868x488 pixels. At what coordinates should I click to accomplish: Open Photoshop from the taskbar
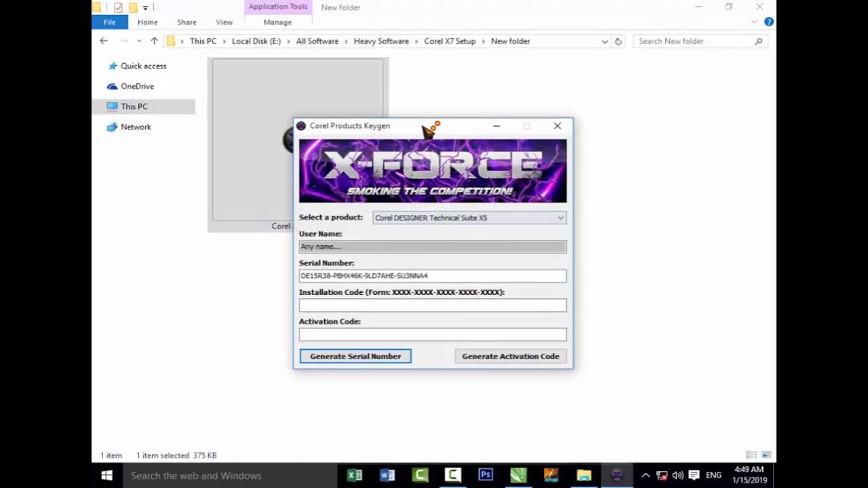pos(486,475)
